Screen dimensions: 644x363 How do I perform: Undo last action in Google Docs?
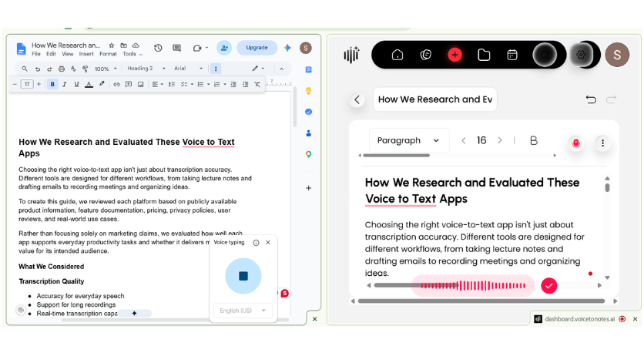click(38, 69)
